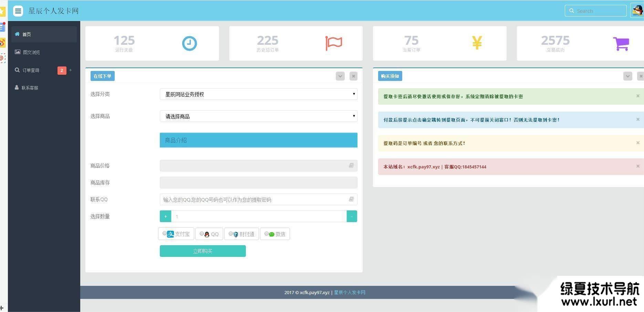644x312 pixels.
Task: Click the yellow star icon in browser sidebar
Action: (2, 11)
